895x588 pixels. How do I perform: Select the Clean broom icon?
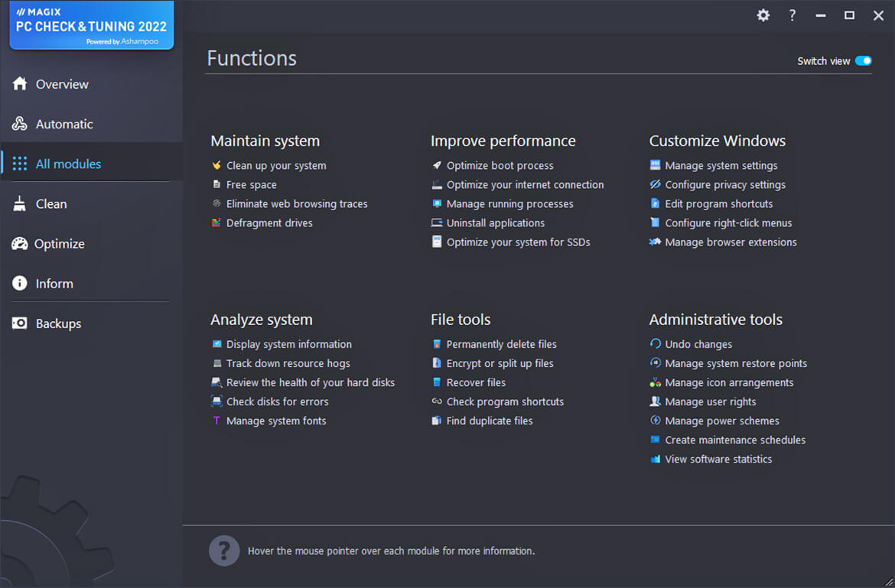[x=20, y=204]
